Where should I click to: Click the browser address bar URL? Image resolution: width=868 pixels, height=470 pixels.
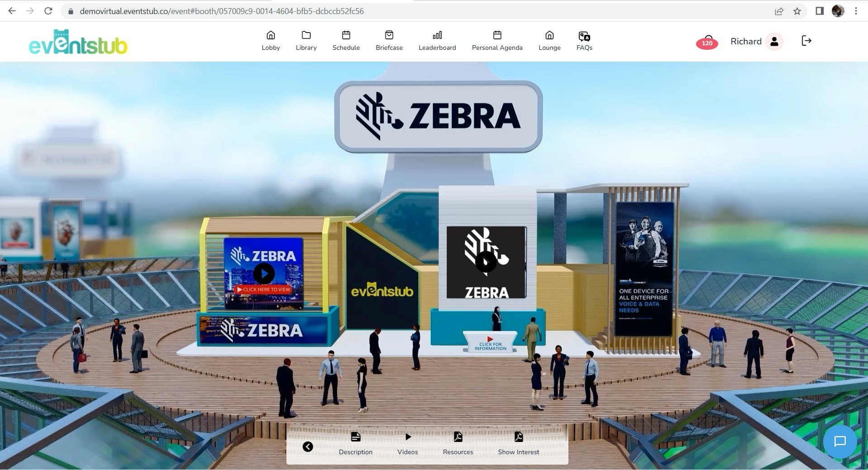(x=222, y=11)
